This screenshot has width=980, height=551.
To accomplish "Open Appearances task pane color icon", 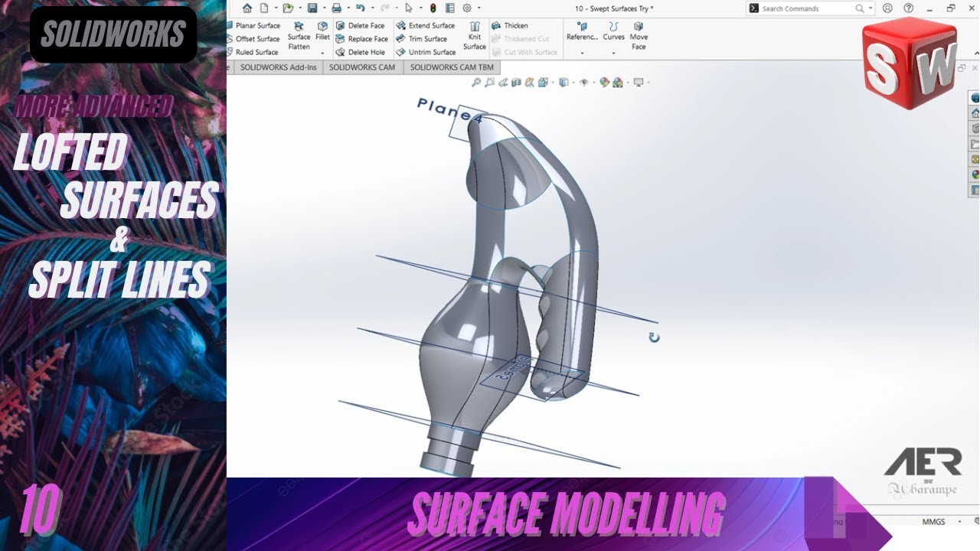I will [975, 174].
